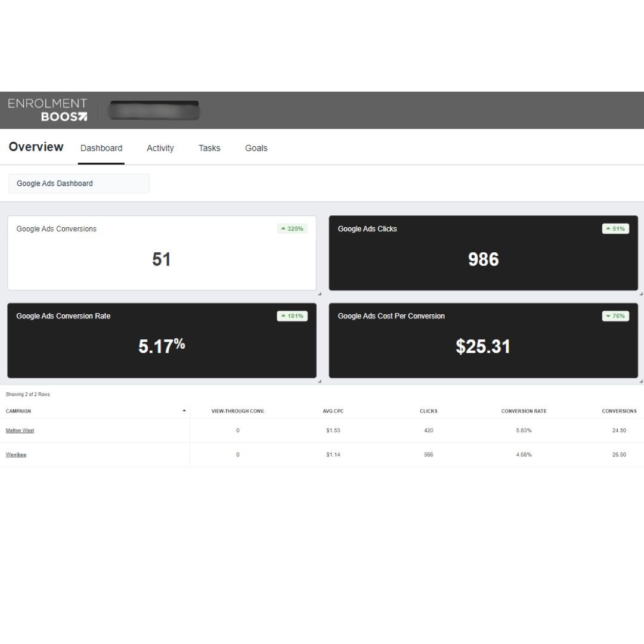
Task: Click the Google Ads Conversion Rate title
Action: [x=63, y=316]
